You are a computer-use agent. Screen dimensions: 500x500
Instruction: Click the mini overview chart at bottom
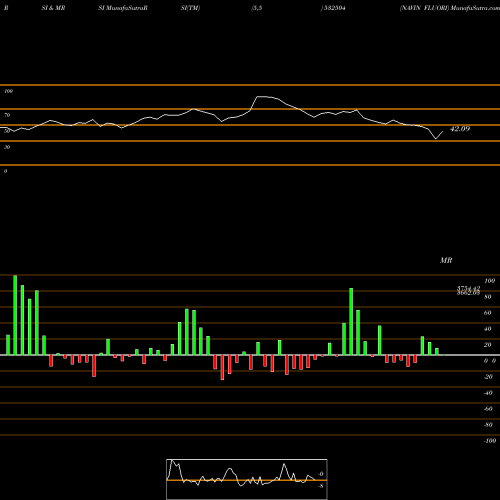coord(247,479)
